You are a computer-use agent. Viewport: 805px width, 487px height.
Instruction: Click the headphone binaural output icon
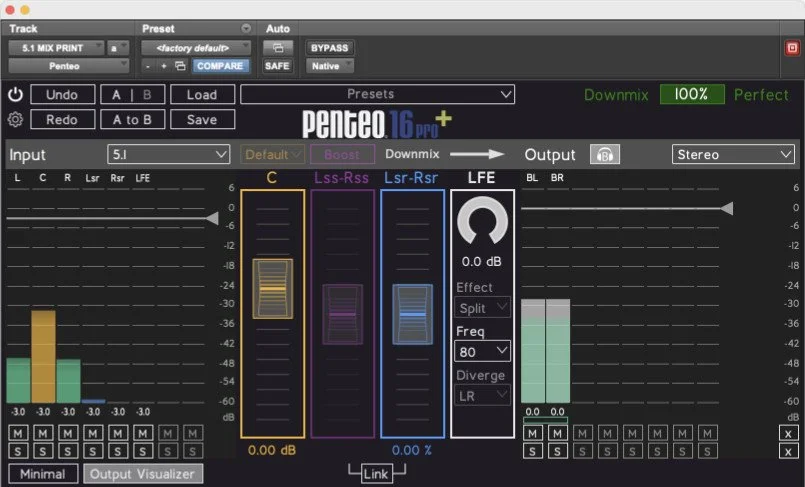(x=605, y=154)
